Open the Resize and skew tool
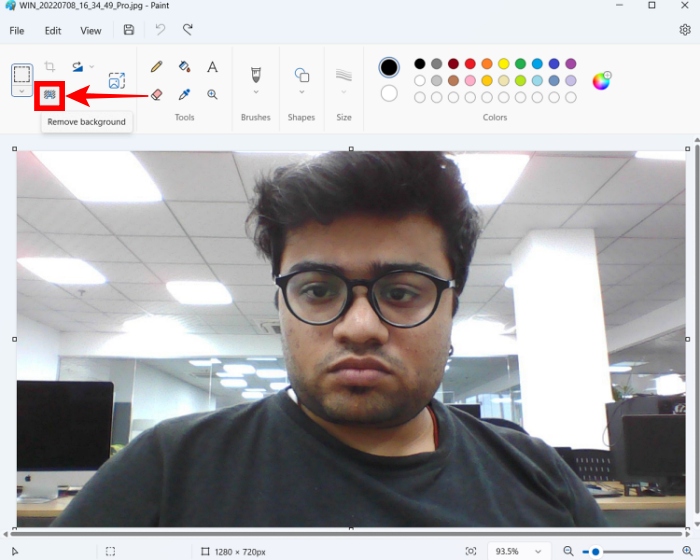 click(x=117, y=80)
